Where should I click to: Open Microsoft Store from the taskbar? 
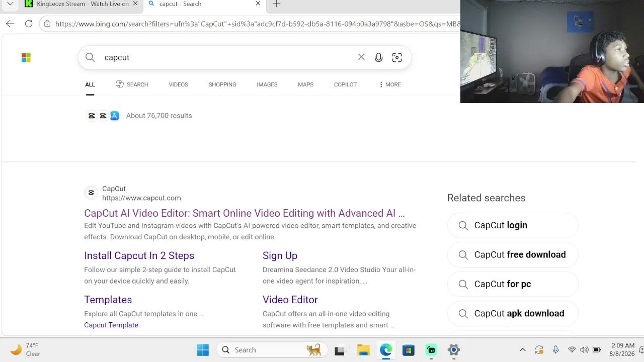coord(409,350)
